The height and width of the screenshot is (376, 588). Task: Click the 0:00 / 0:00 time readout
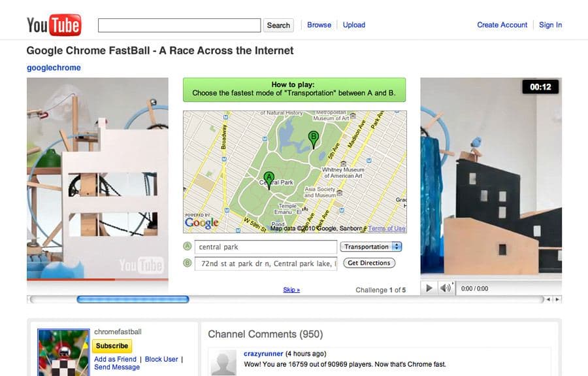tap(474, 288)
